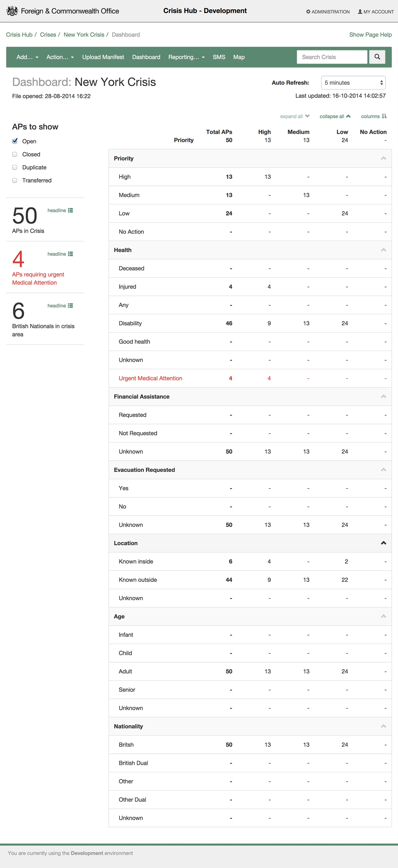
Task: Click headline list icon for British Nationals
Action: pos(70,306)
